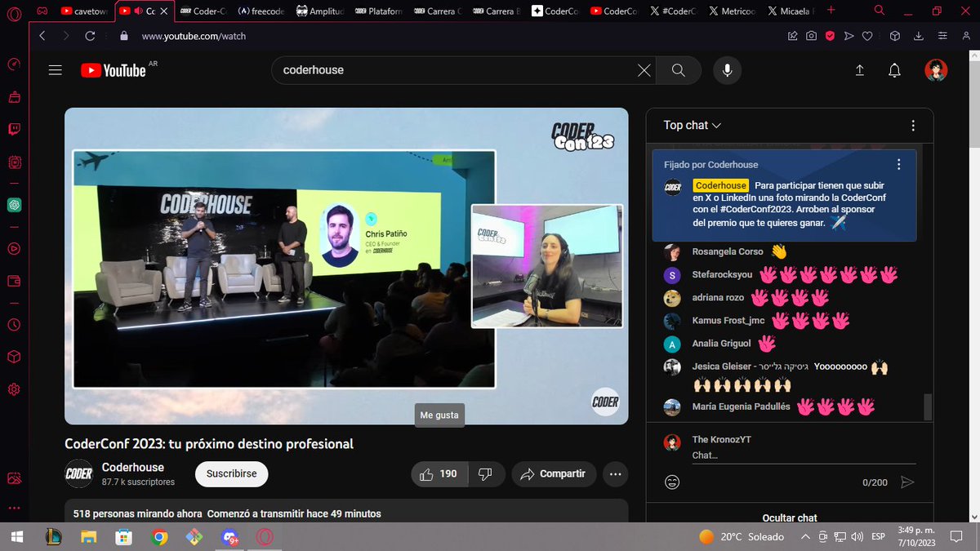Open taskbar volume speaker control

(x=857, y=536)
